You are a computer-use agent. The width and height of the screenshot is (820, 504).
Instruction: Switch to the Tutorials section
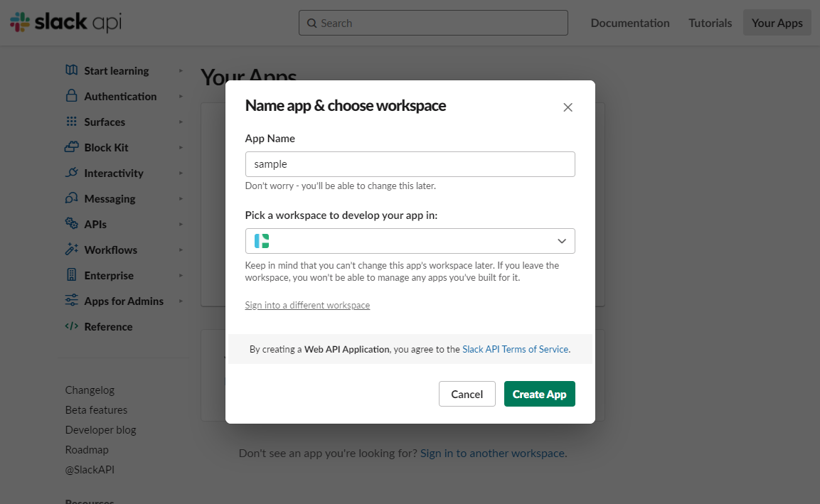point(710,22)
